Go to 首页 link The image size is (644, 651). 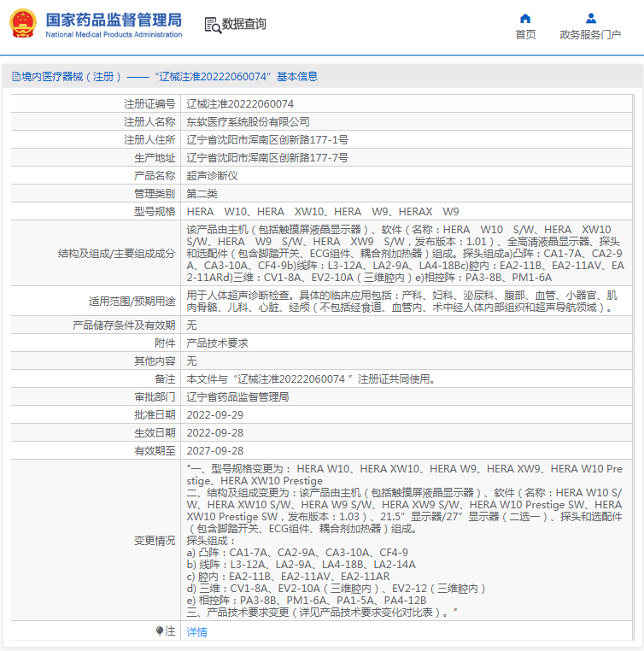(x=525, y=34)
